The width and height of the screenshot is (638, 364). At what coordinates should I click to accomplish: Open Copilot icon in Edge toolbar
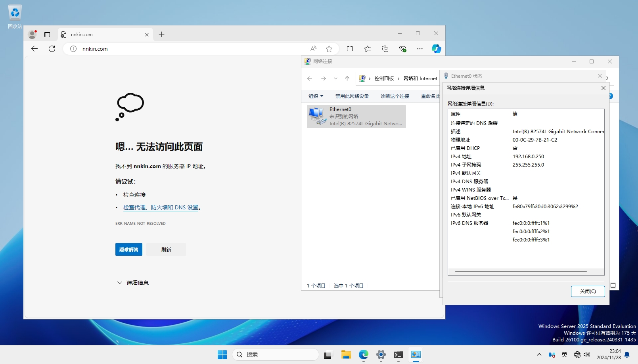(436, 49)
